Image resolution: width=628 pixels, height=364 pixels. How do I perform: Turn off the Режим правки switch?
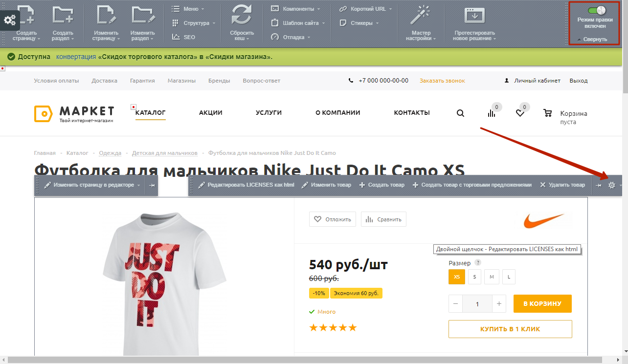tap(596, 10)
